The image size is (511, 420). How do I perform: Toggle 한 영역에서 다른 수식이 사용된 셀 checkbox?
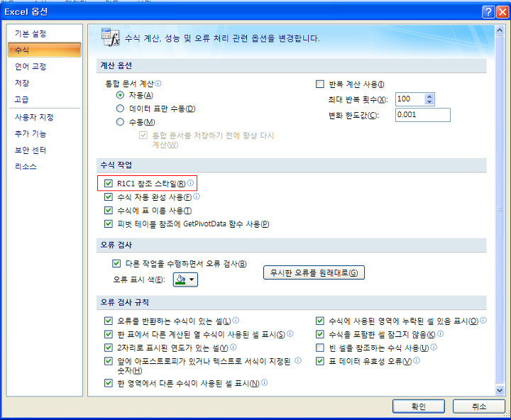109,383
